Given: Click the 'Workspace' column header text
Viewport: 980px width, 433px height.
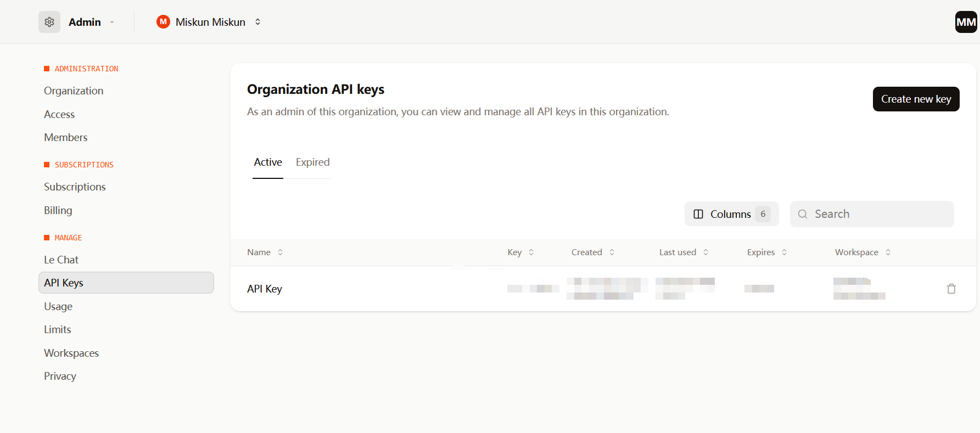Looking at the screenshot, I should click(x=856, y=252).
